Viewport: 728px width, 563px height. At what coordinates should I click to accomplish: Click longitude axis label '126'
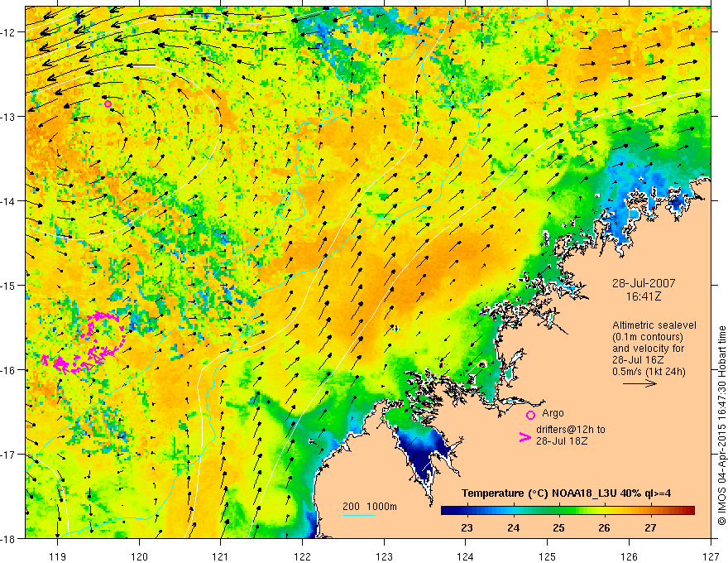(x=629, y=556)
